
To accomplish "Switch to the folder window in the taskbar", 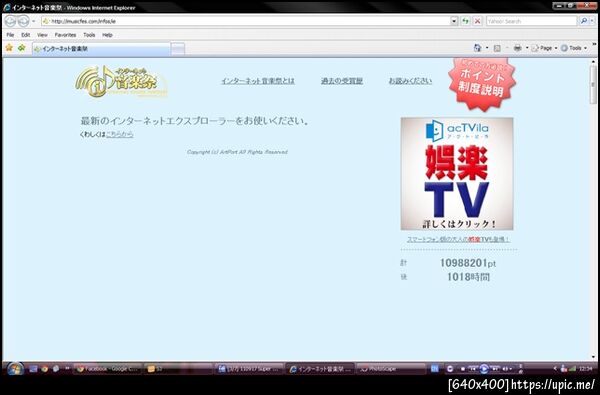I will [x=178, y=369].
